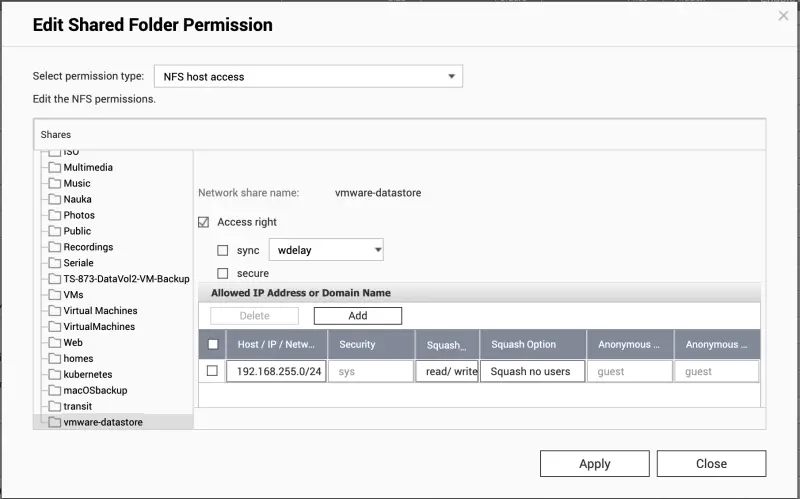Select the Public share label
Image resolution: width=800 pixels, height=499 pixels.
click(x=77, y=231)
